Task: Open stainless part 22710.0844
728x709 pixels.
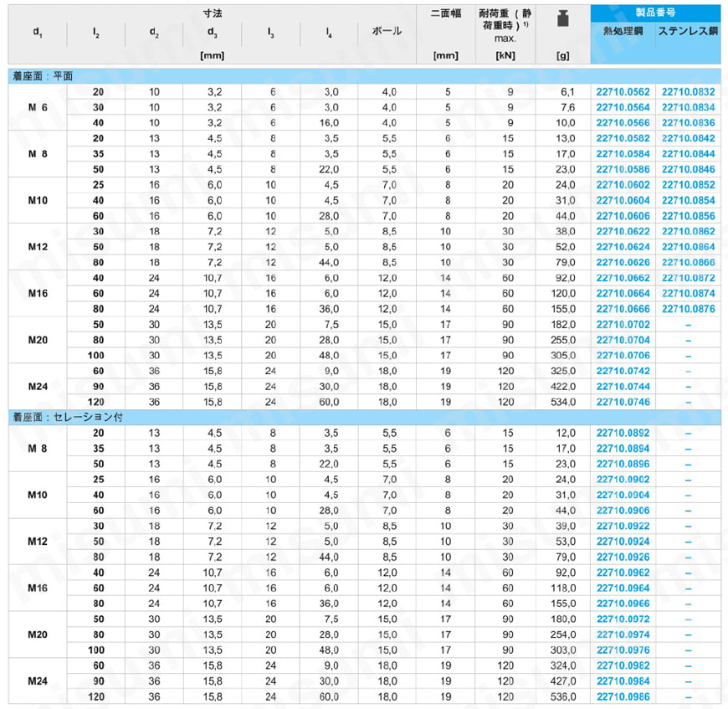Action: 689,154
